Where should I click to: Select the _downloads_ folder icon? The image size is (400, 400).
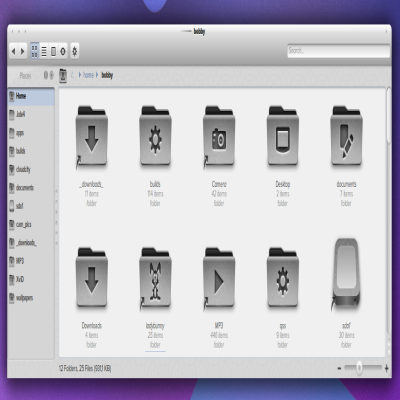pyautogui.click(x=91, y=137)
